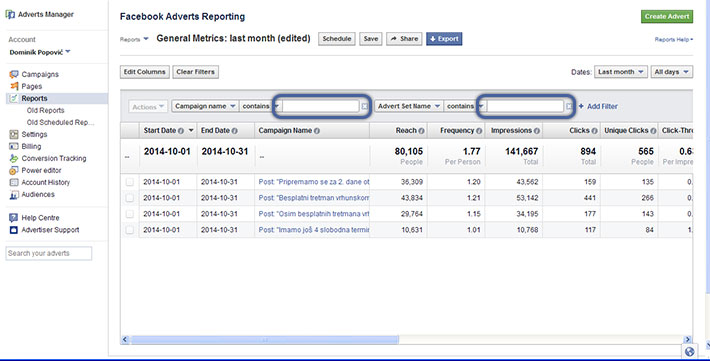Click the info icon beside Frequency
This screenshot has width=710, height=361.
[479, 131]
